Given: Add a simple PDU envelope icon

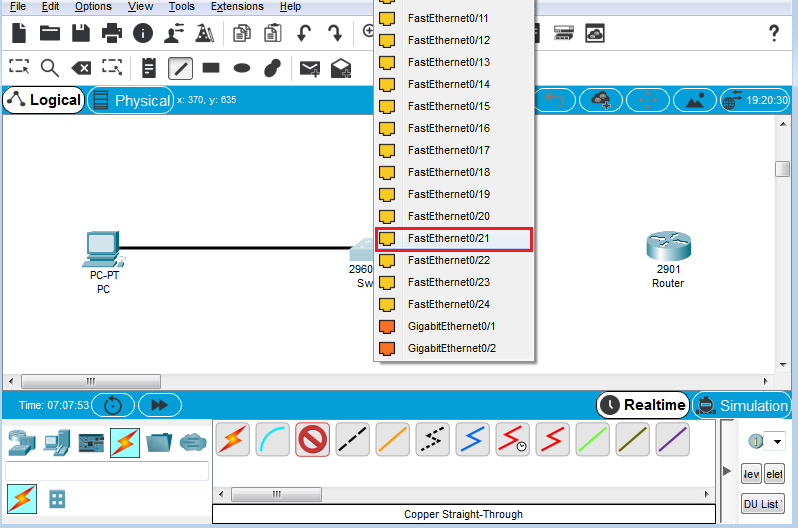Looking at the screenshot, I should 310,68.
